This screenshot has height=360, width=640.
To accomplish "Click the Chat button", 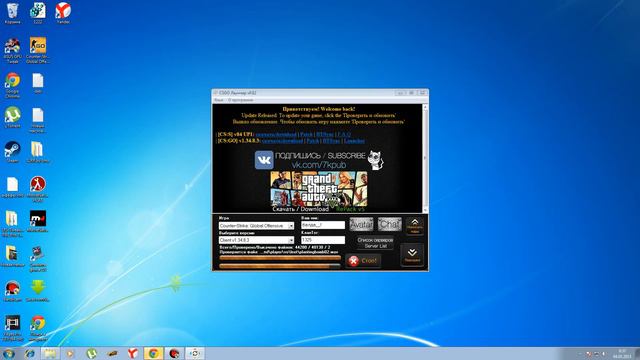I will (x=389, y=224).
